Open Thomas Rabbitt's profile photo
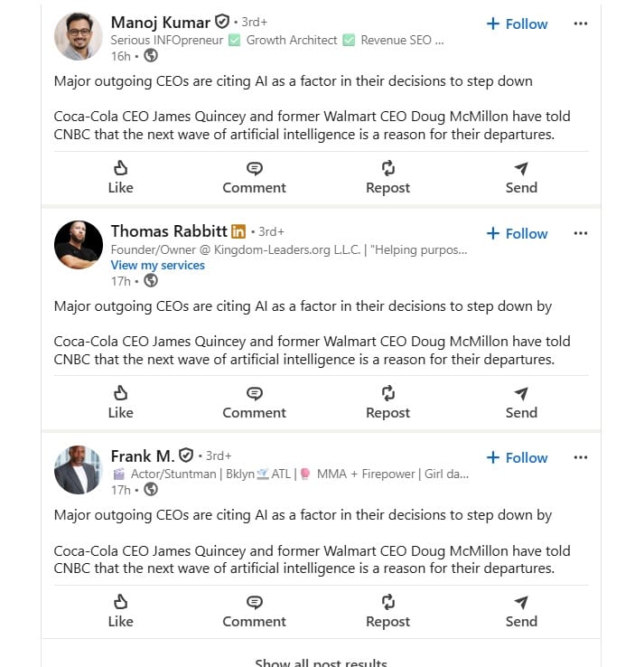644x667 pixels. tap(79, 246)
